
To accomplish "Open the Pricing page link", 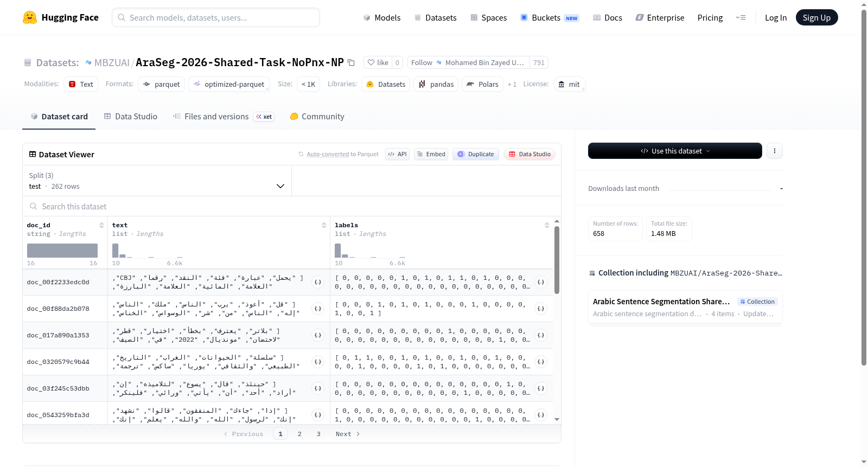I will click(710, 17).
